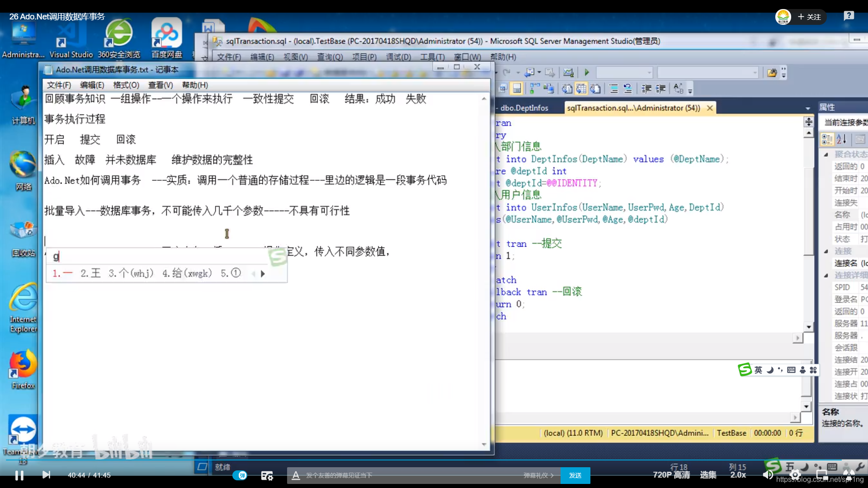Skip to the next video
868x488 pixels.
(46, 475)
